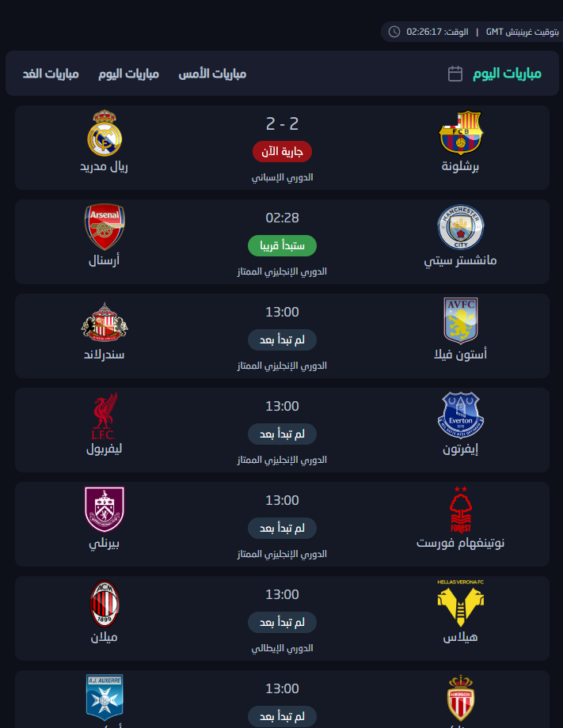This screenshot has width=563, height=728.
Task: Click the red جارية الآن live badge
Action: pos(282,151)
